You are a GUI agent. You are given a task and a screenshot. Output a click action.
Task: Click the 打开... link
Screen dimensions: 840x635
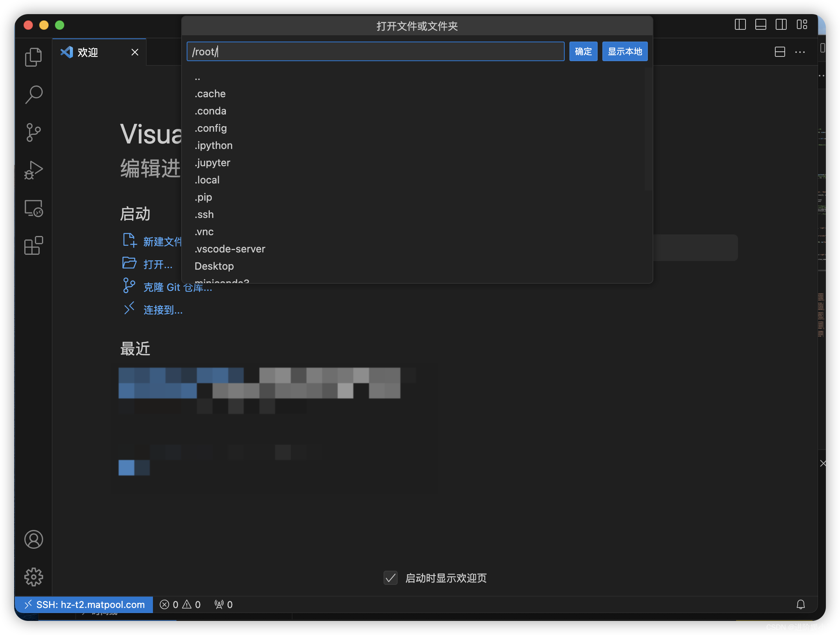click(x=147, y=264)
